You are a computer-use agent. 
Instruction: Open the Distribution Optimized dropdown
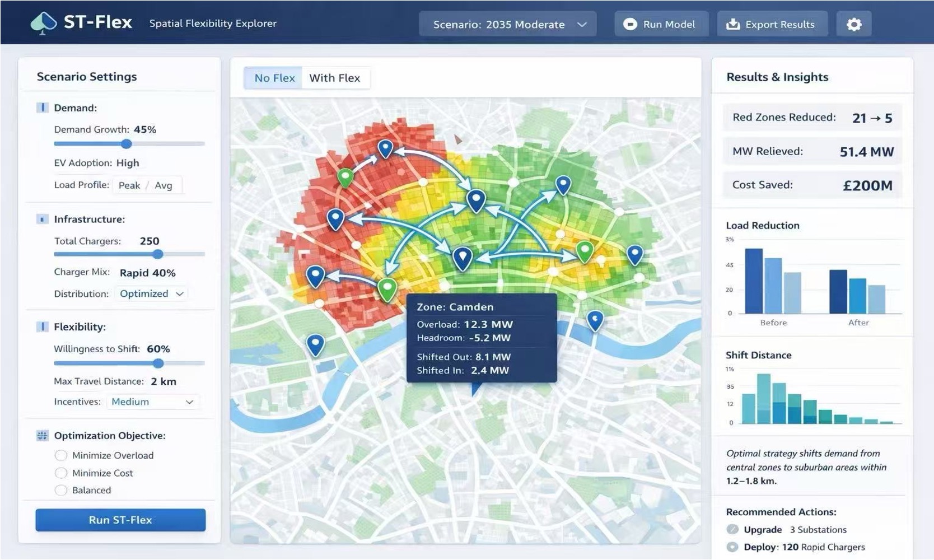tap(151, 293)
